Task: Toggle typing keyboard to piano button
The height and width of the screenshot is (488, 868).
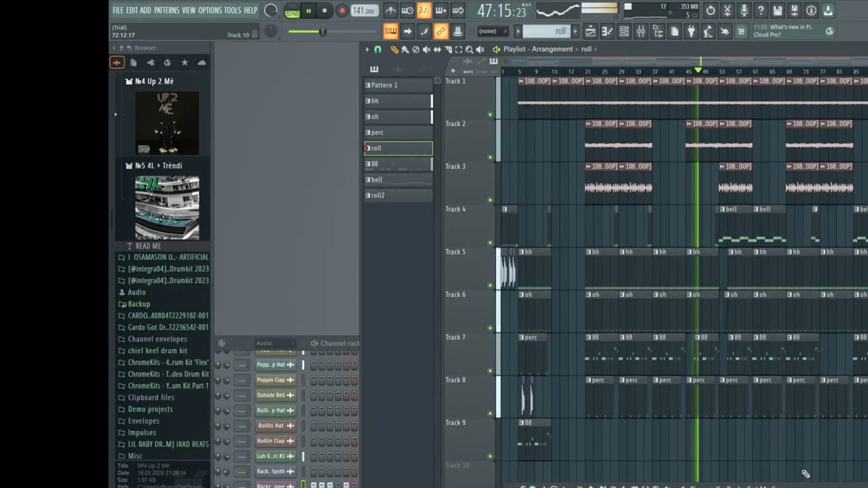Action: click(391, 31)
